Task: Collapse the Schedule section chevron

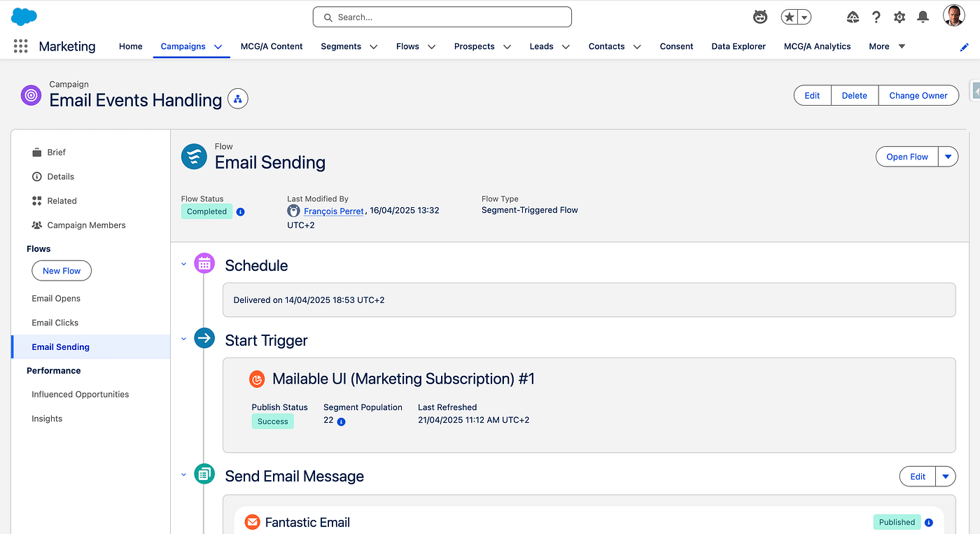Action: (184, 265)
